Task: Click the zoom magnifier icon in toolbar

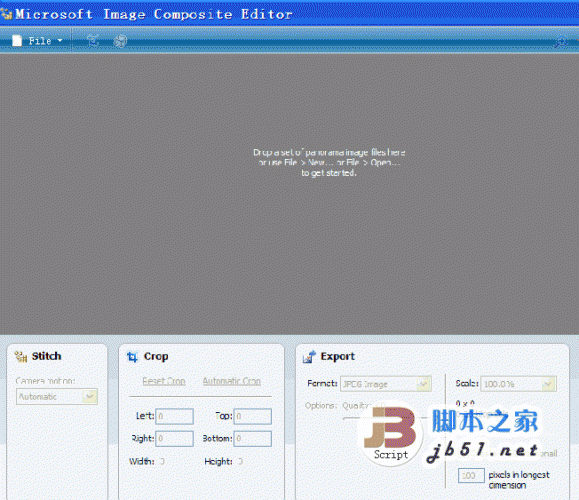Action: (561, 41)
